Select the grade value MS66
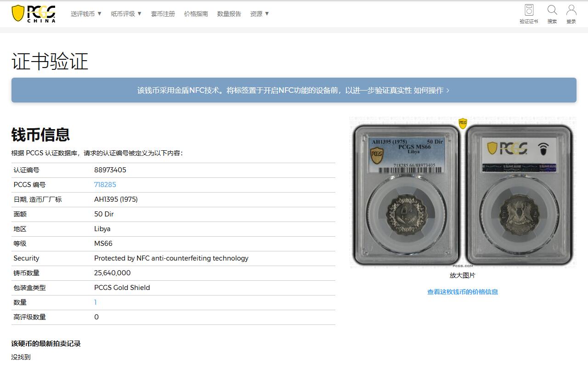This screenshot has height=375, width=588. [x=103, y=244]
